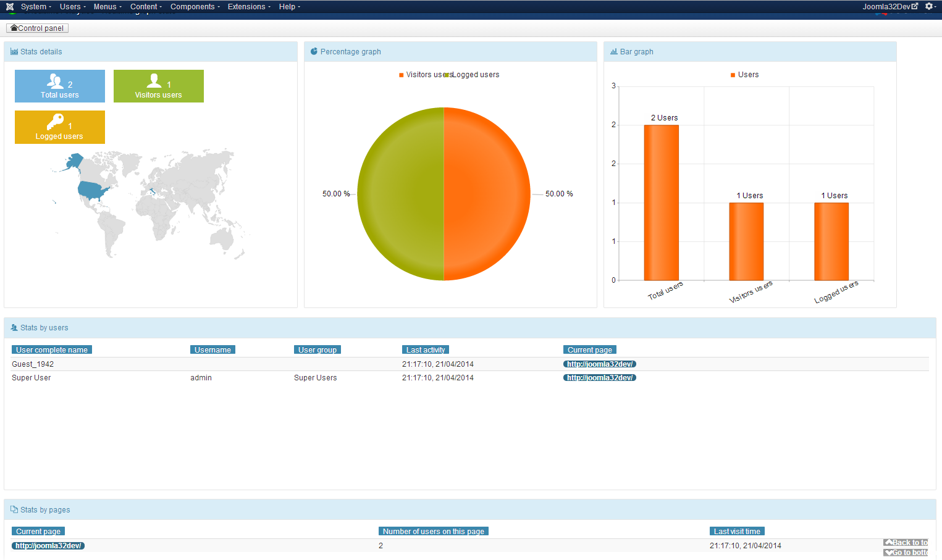This screenshot has width=942, height=560.
Task: Click the orange pie chart half
Action: click(x=487, y=194)
